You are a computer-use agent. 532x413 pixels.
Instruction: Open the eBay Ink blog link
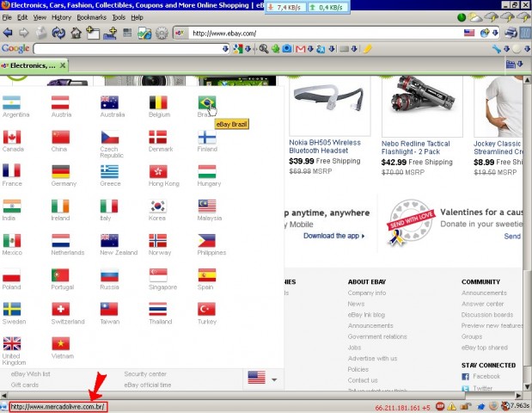[366, 315]
